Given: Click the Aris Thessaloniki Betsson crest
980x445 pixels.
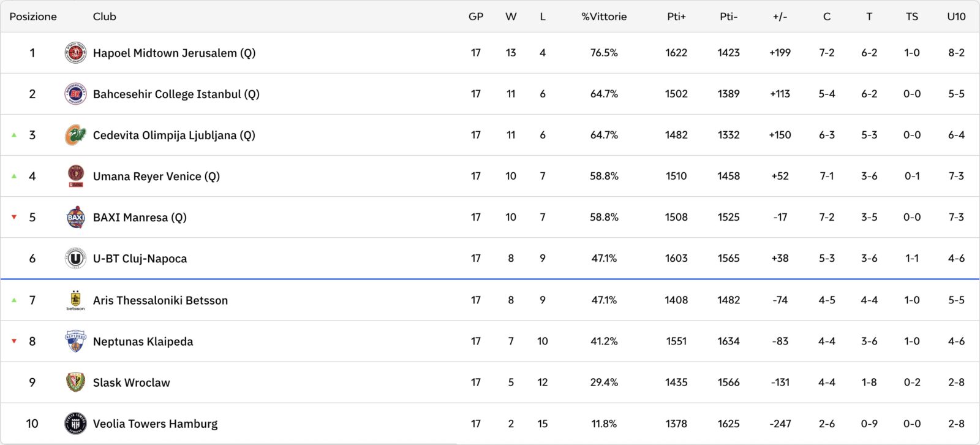Looking at the screenshot, I should point(75,300).
